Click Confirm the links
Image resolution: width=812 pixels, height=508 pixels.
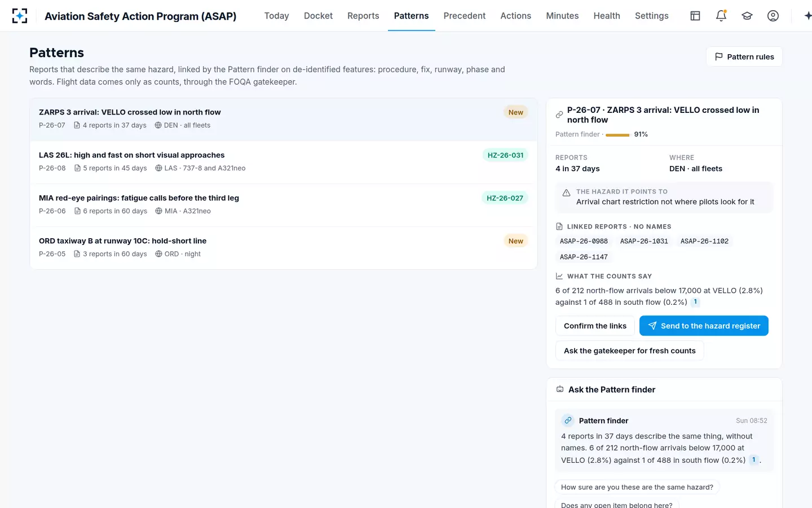click(x=595, y=326)
